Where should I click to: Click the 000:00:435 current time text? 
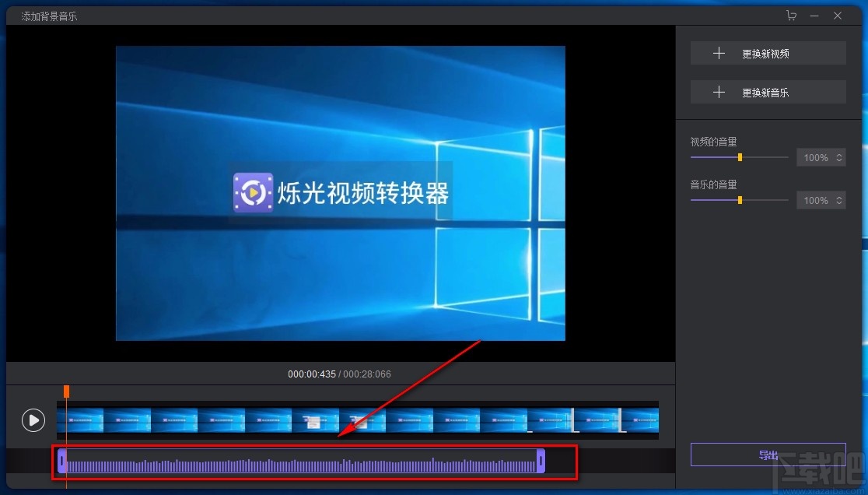312,374
